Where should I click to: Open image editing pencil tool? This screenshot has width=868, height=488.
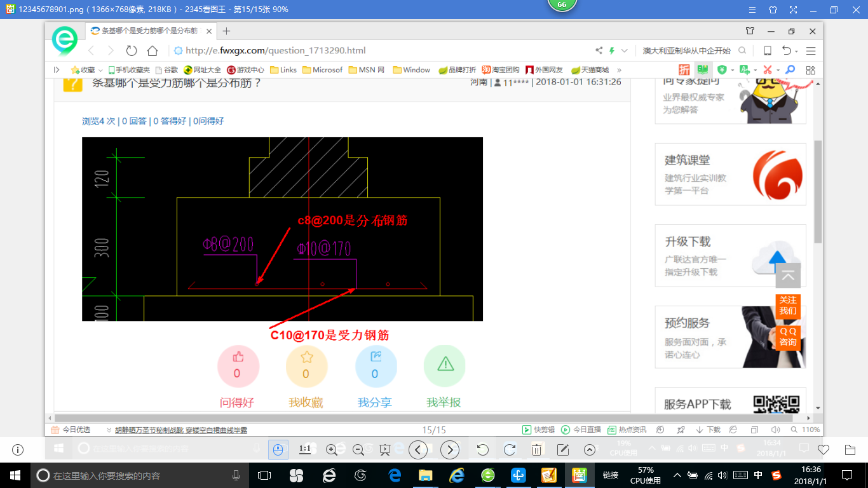point(562,450)
